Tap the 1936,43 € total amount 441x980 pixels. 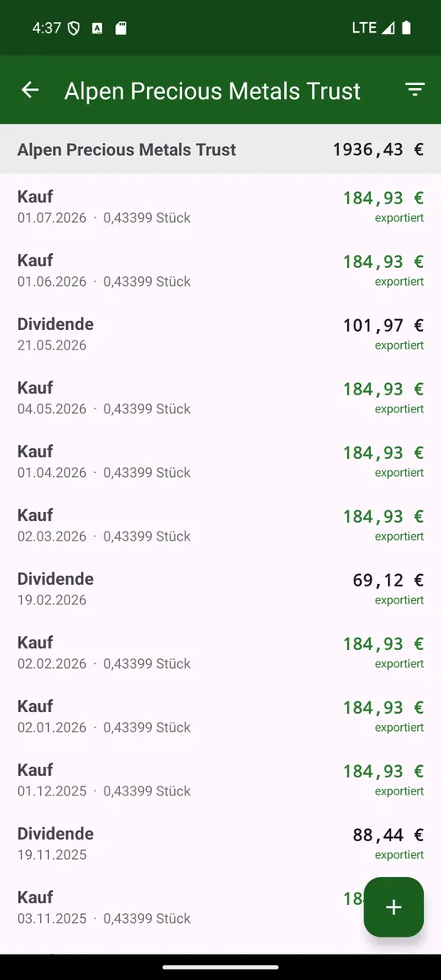[378, 149]
